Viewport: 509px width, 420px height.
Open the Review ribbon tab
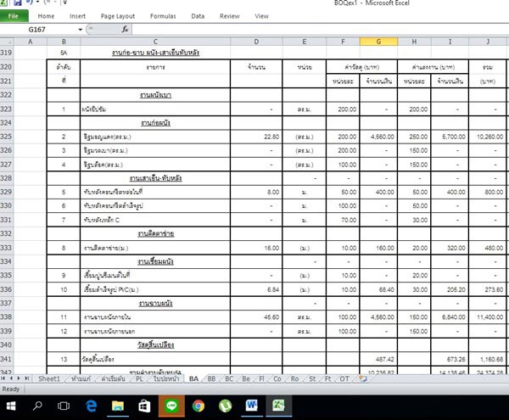(x=230, y=16)
